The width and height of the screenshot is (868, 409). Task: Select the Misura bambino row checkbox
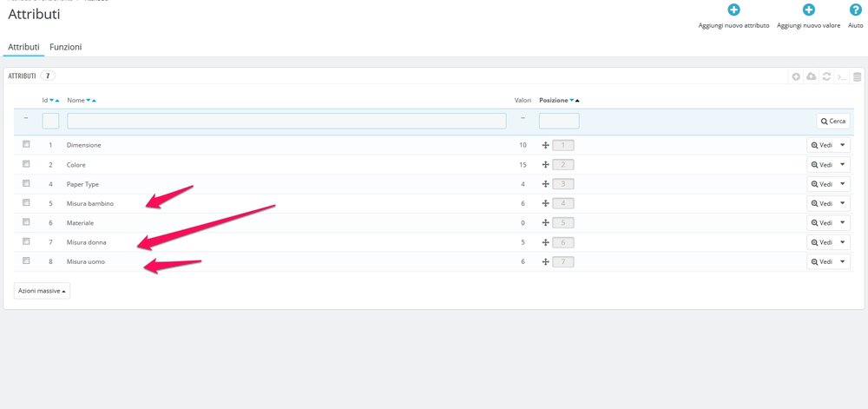26,202
